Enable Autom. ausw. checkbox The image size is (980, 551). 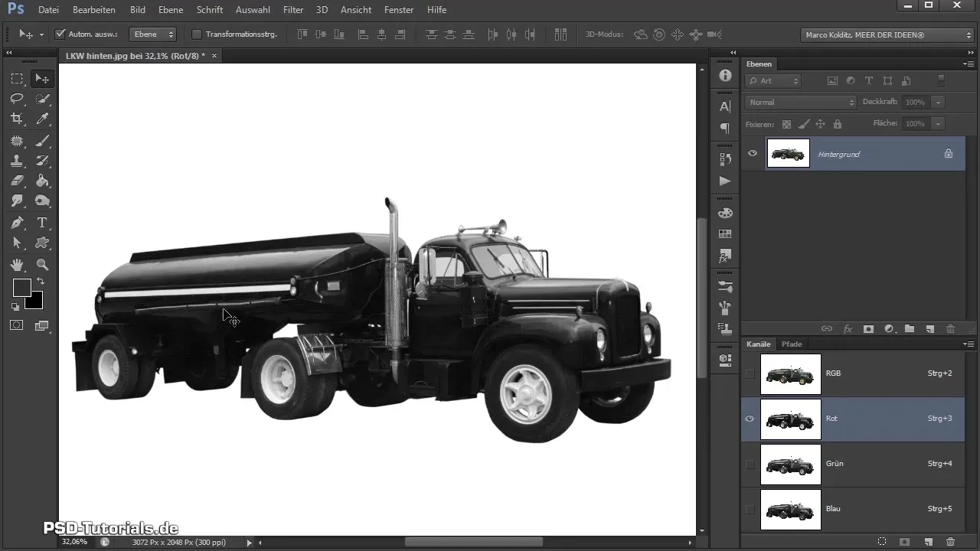point(60,34)
